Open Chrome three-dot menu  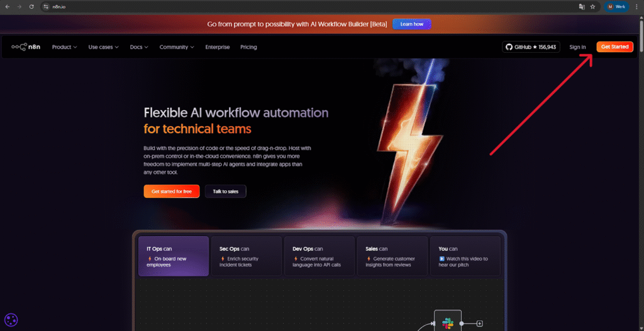[636, 6]
